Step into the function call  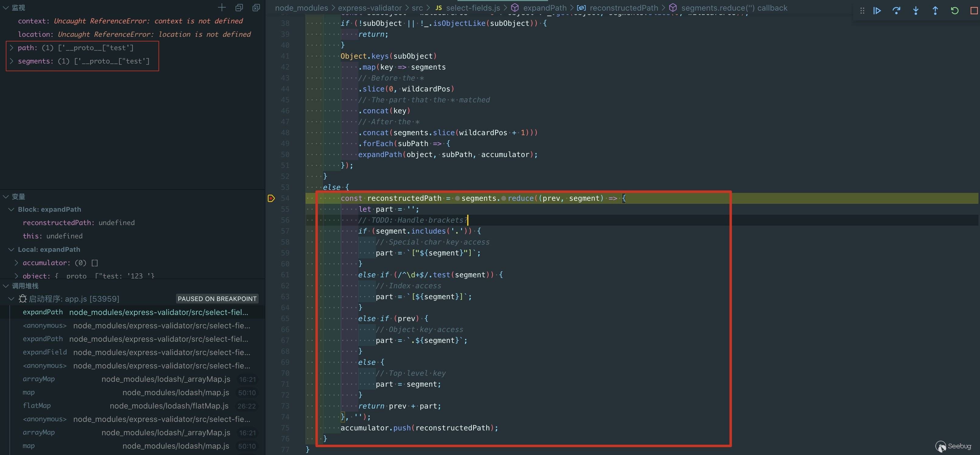pyautogui.click(x=916, y=11)
